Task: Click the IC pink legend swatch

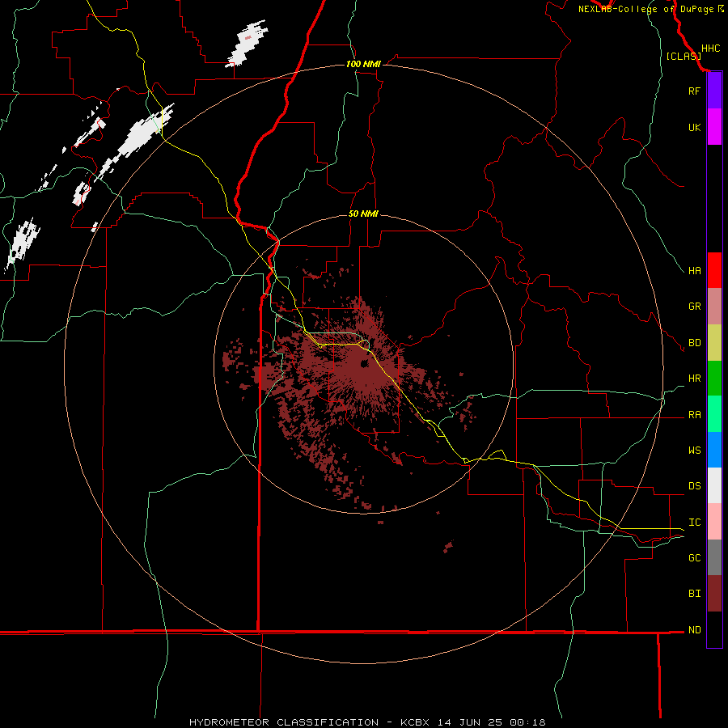Action: pyautogui.click(x=714, y=522)
